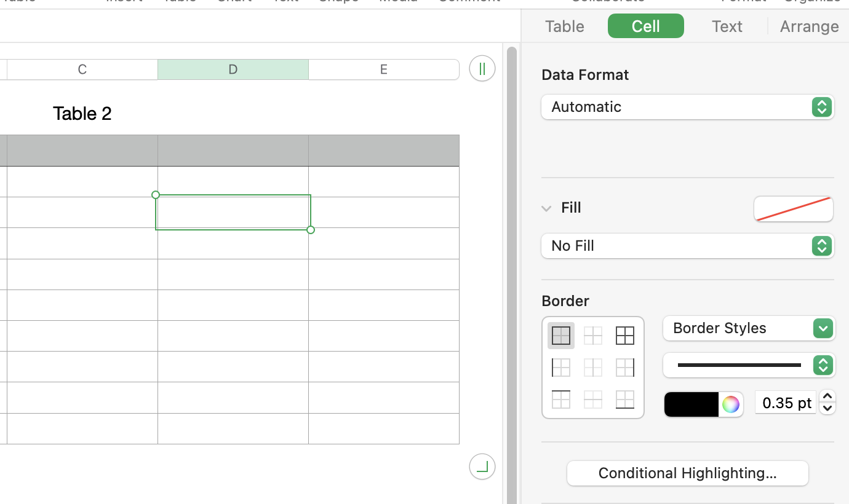Select the left border icon
Viewport: 849px width, 504px height.
point(561,368)
